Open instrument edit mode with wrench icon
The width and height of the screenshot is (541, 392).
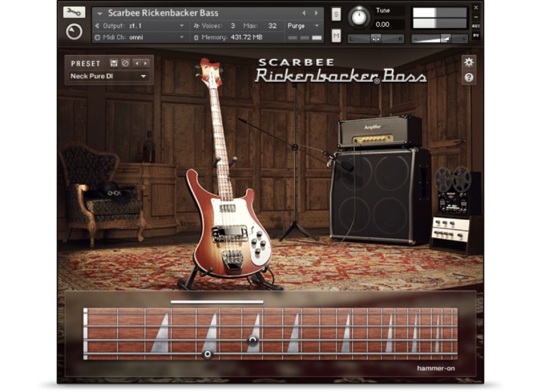(x=74, y=12)
